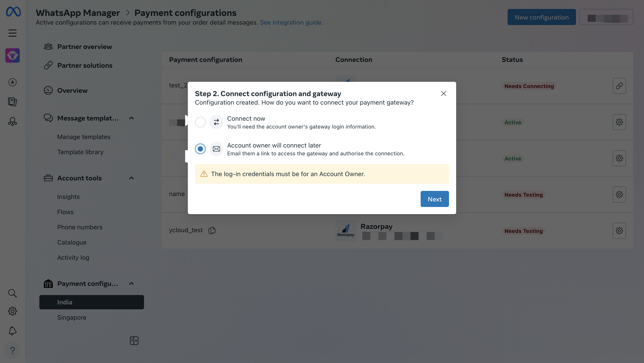Collapse the Account tools section
644x363 pixels.
click(131, 178)
